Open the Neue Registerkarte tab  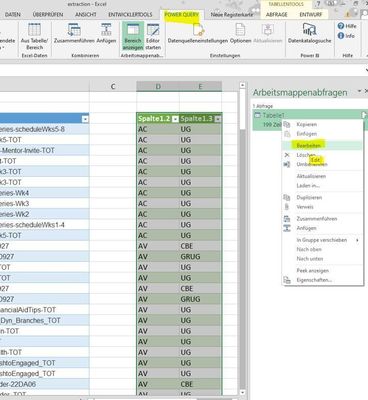232,15
